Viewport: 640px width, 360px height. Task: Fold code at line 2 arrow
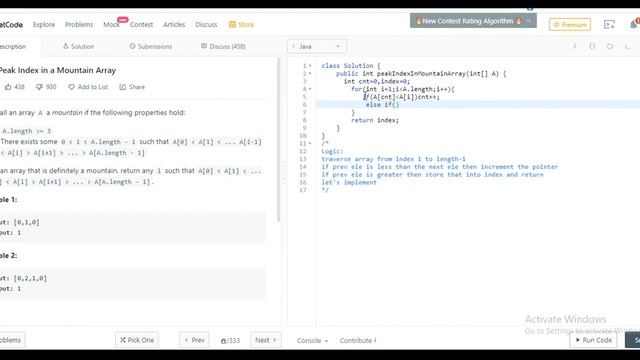click(310, 73)
